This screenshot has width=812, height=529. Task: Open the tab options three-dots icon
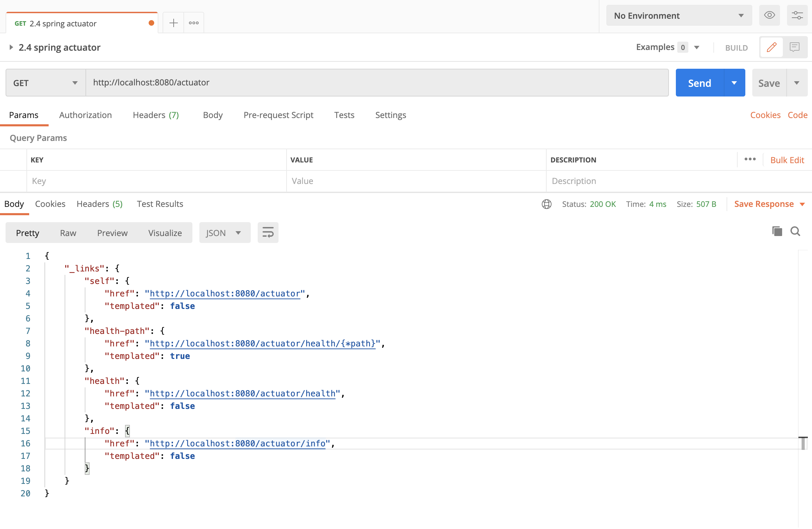(x=193, y=23)
